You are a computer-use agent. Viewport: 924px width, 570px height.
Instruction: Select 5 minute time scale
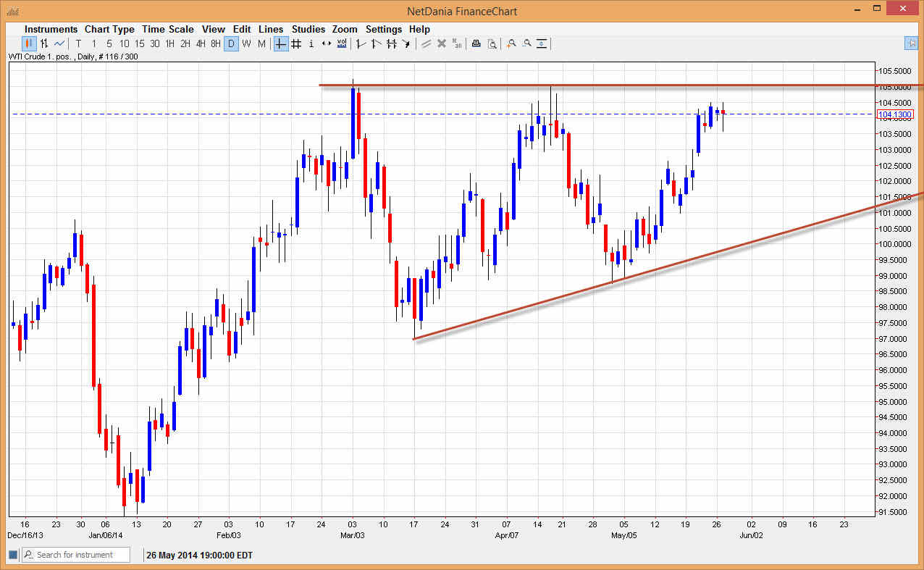point(109,43)
